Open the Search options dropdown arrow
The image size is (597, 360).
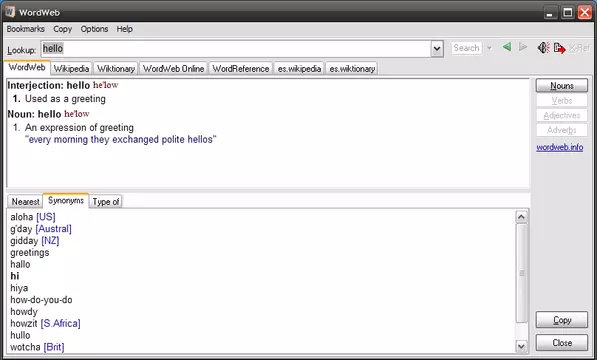click(x=489, y=48)
